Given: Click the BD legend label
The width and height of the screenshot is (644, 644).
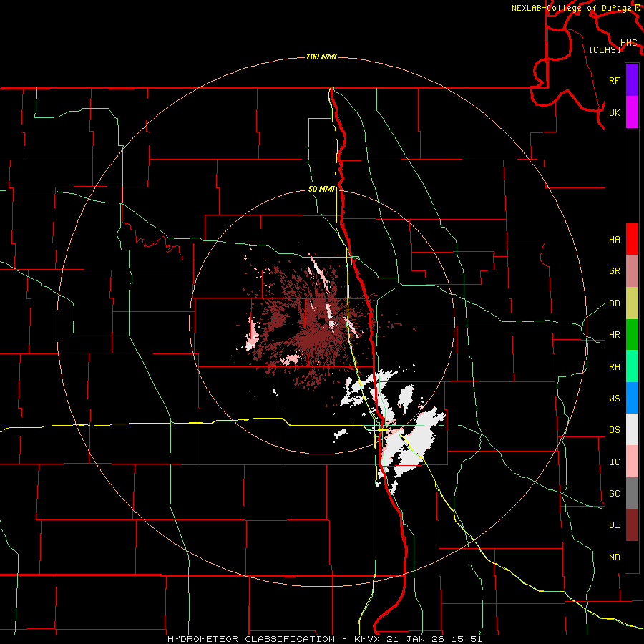Looking at the screenshot, I should click(x=615, y=303).
